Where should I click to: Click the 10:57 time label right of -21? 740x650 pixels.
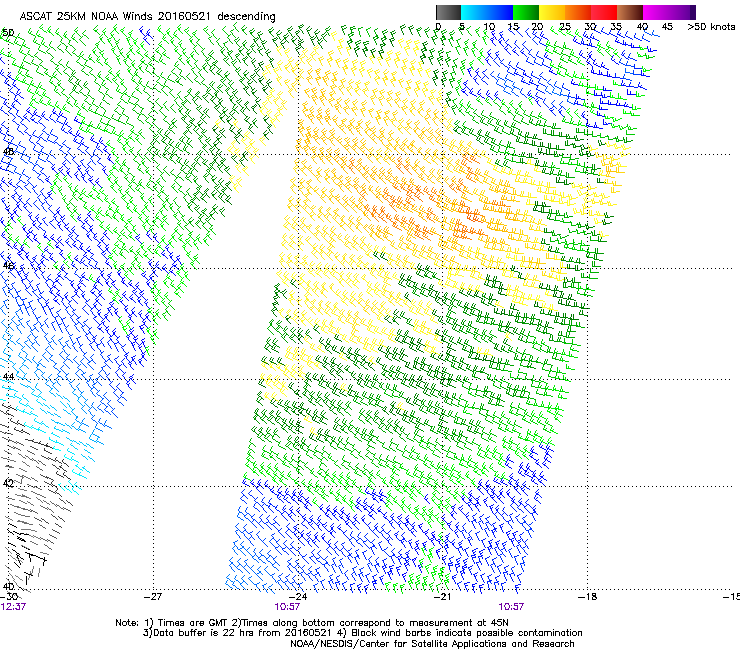(511, 607)
